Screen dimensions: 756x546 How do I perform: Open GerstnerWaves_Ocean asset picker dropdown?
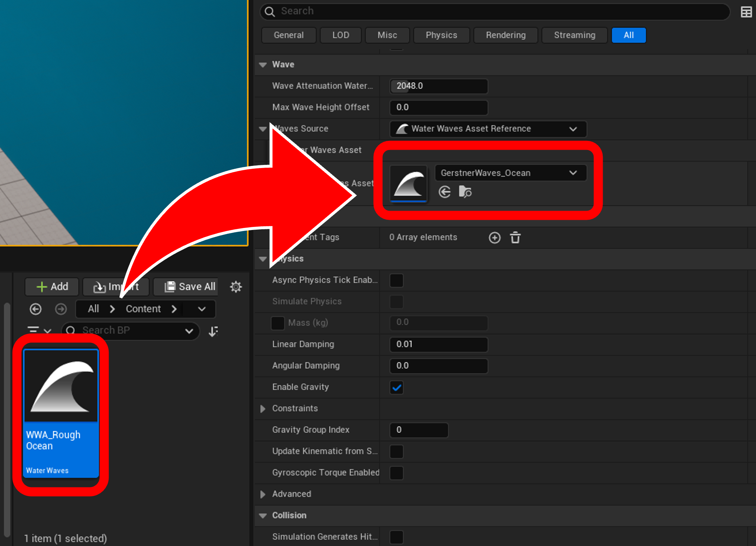pyautogui.click(x=510, y=173)
